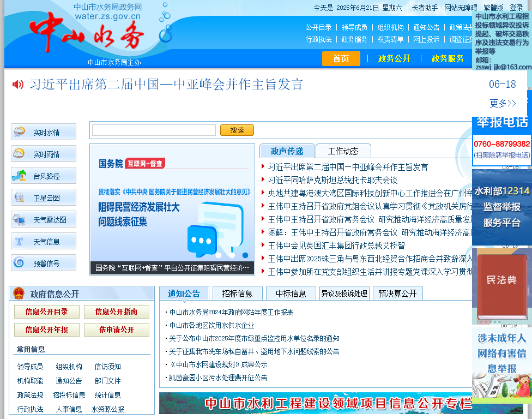Click the red speaker announcement icon
Viewport: 532px width, 419px height.
click(18, 84)
